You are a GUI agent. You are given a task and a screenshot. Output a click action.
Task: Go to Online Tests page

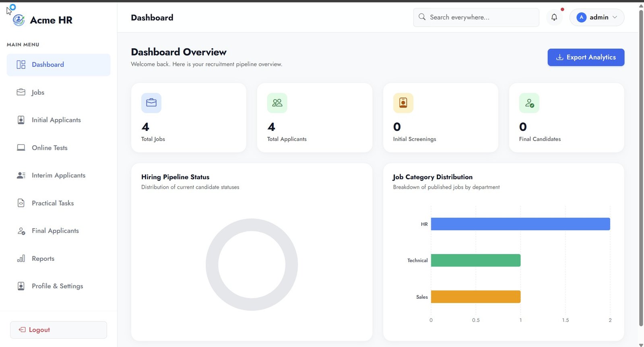point(58,148)
